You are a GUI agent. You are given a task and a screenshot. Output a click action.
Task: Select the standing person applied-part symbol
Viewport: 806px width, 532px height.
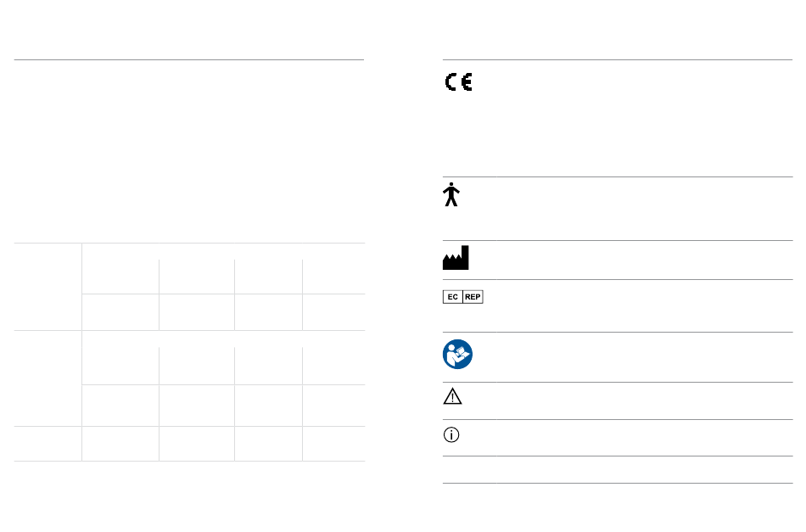(x=451, y=194)
